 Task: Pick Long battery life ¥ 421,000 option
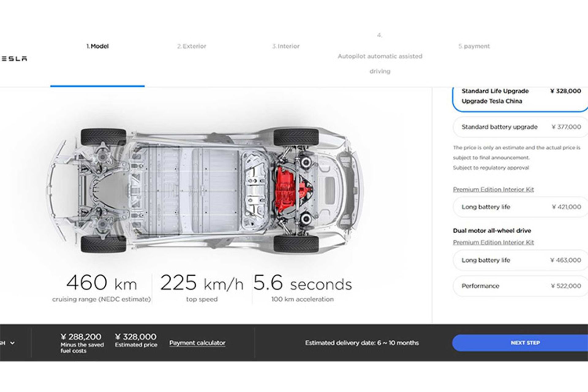520,207
